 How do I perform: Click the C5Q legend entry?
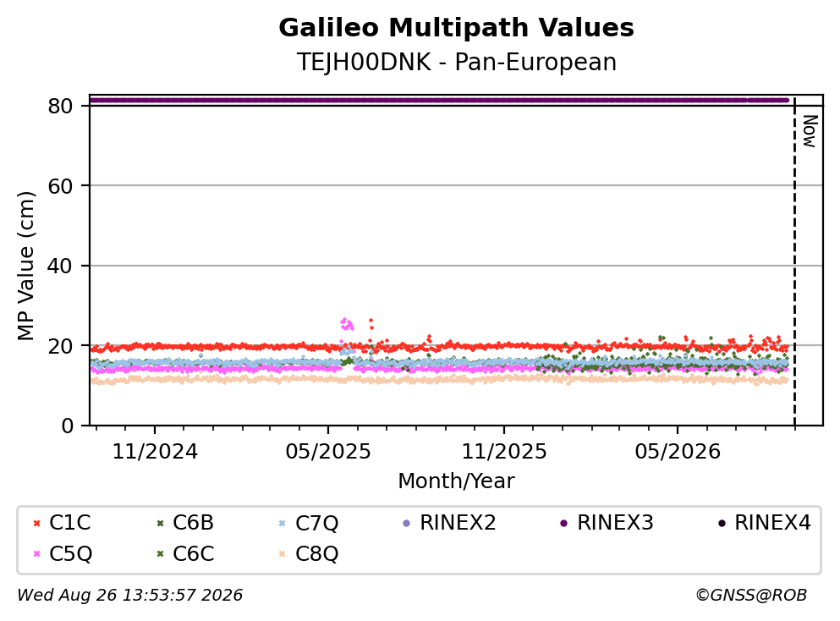click(62, 553)
